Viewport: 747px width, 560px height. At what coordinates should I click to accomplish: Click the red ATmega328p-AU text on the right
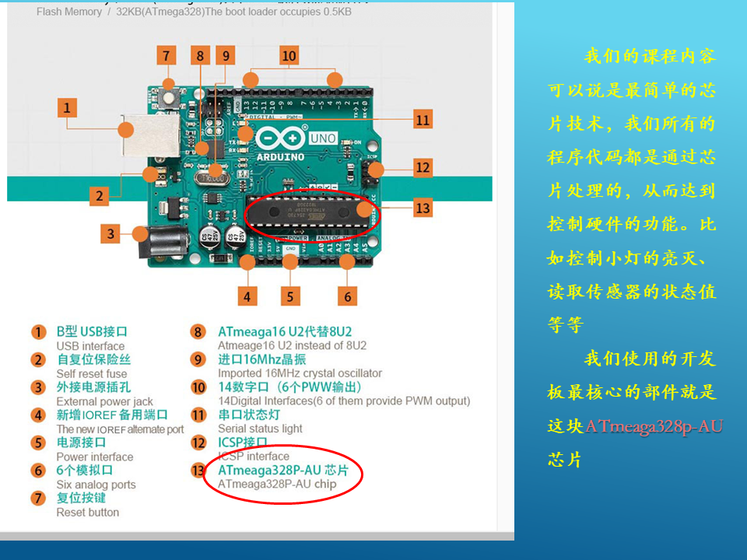(x=654, y=426)
